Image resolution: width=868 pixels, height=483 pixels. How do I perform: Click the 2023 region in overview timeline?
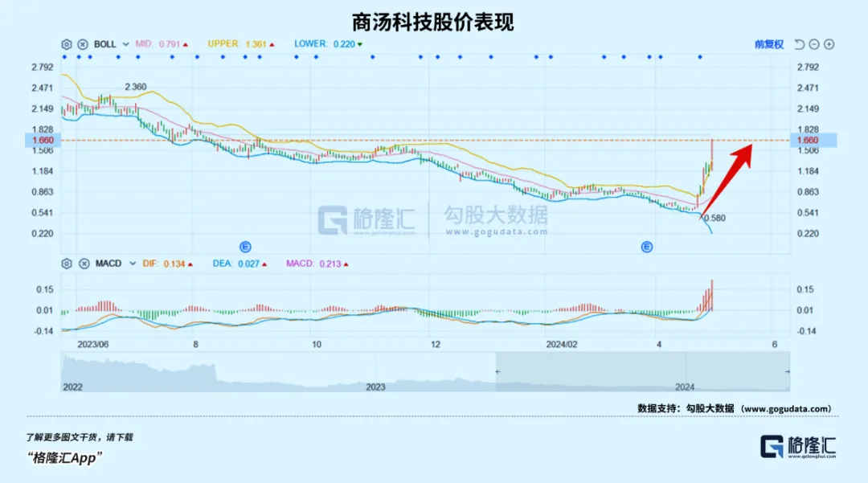[375, 387]
